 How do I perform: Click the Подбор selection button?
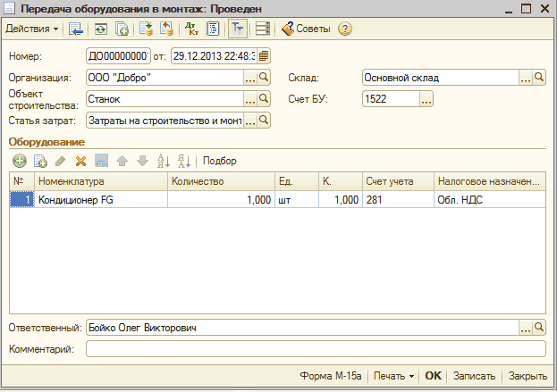pos(220,161)
